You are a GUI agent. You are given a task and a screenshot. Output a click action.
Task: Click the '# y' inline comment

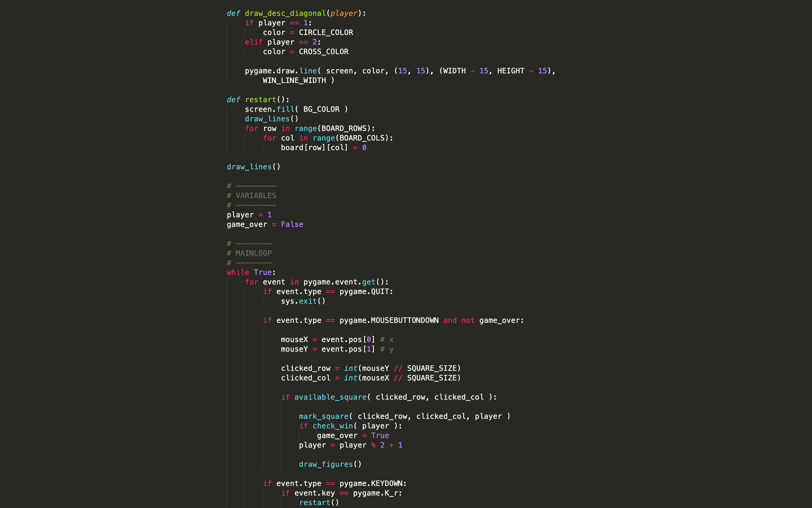[x=387, y=349]
